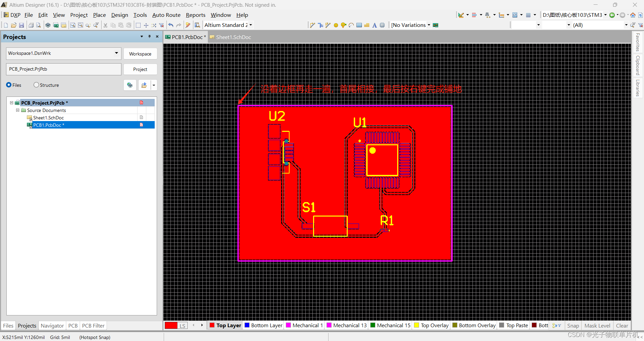Collapse the PCB_Project.PrjPcb tree node
The image size is (644, 341).
pos(12,103)
